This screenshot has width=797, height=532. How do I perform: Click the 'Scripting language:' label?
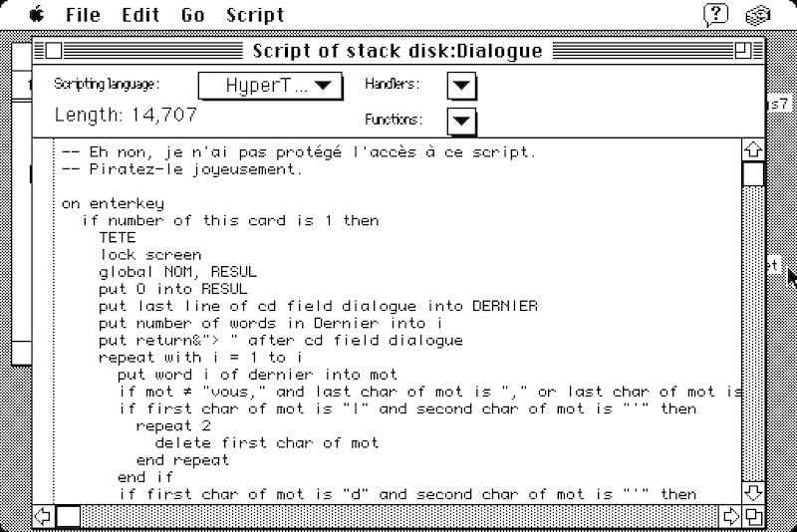[107, 84]
